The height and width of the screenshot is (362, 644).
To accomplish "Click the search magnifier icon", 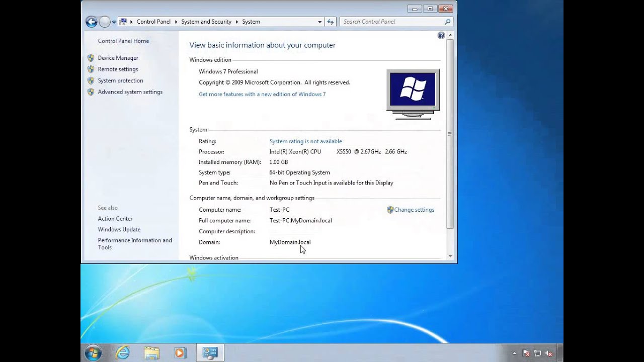I will tap(447, 22).
